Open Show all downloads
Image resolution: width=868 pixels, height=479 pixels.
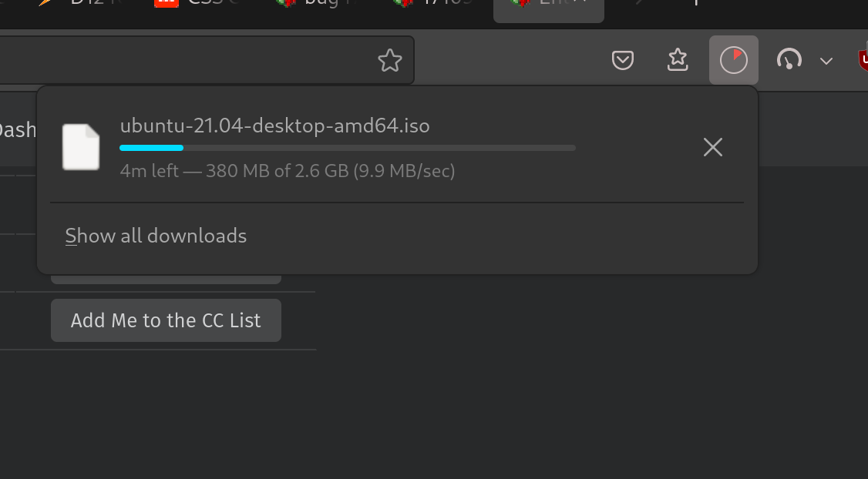156,236
